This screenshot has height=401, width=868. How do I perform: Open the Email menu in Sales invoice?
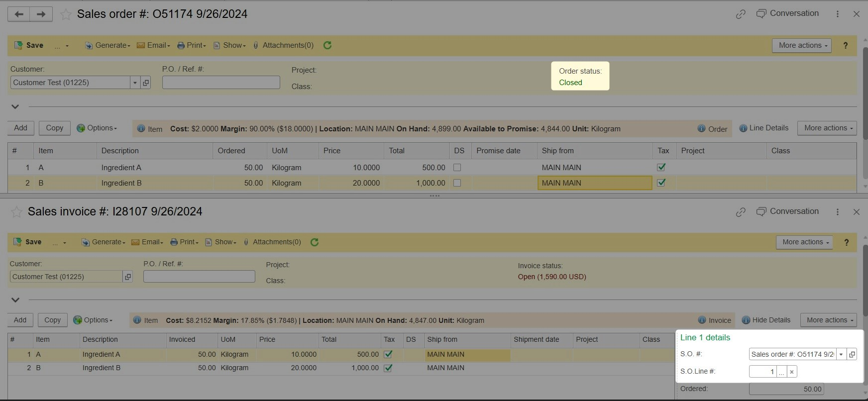tap(147, 242)
